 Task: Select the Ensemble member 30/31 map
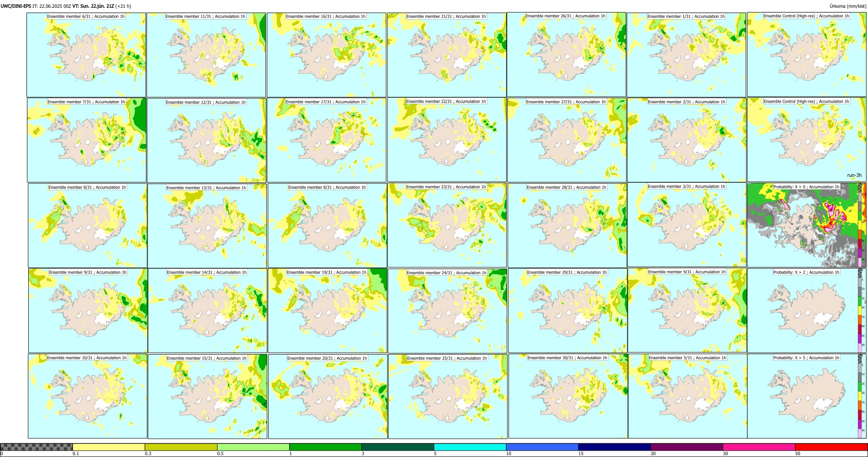tap(568, 396)
